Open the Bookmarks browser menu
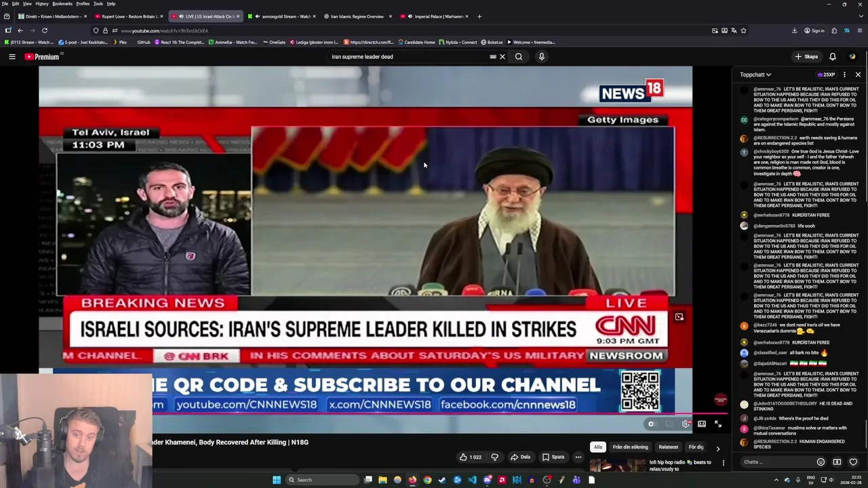This screenshot has height=488, width=868. pyautogui.click(x=62, y=3)
